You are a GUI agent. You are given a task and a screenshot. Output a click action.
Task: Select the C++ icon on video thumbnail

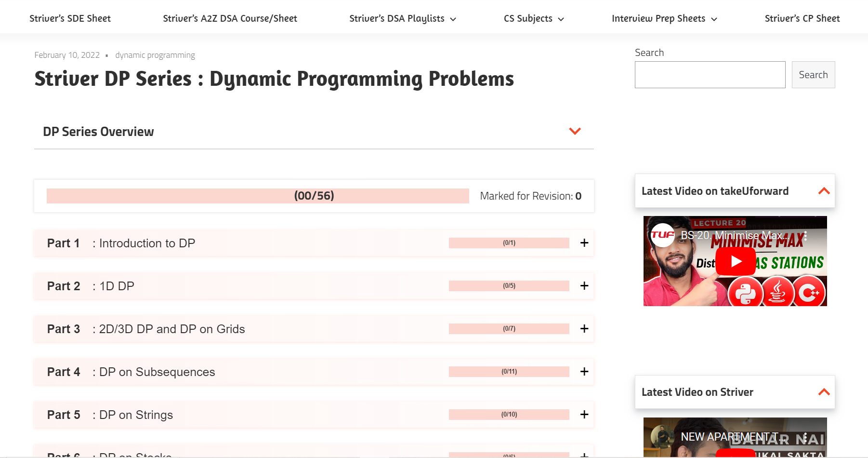pos(809,292)
